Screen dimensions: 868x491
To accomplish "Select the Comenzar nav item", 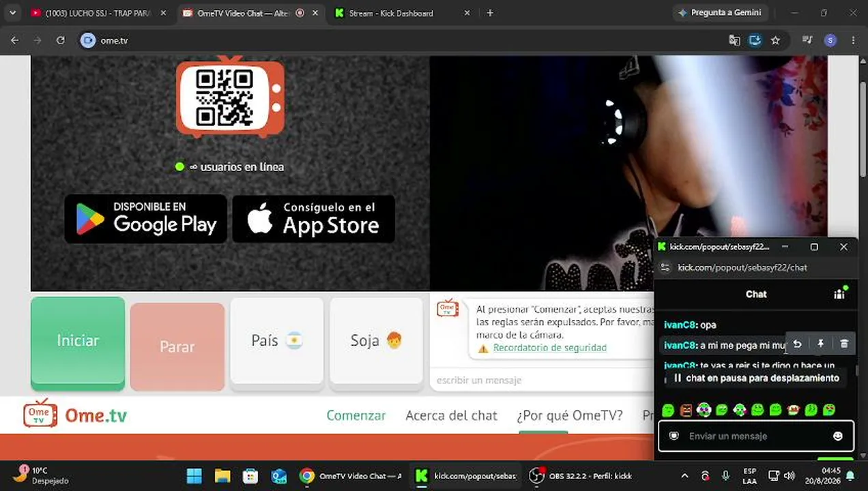I will pyautogui.click(x=356, y=415).
